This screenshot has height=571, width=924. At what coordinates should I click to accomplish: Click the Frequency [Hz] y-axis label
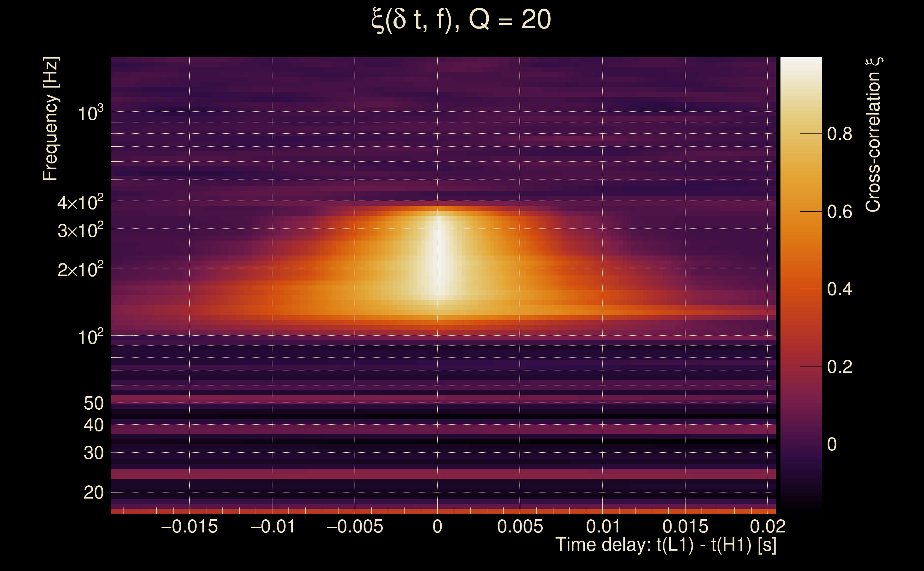pos(51,119)
